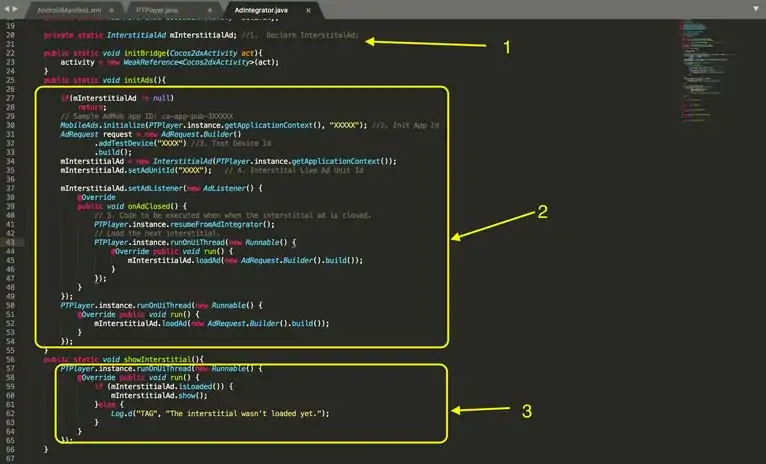This screenshot has height=464, width=766.
Task: Click the '.build();' text on line 33
Action: click(113, 152)
